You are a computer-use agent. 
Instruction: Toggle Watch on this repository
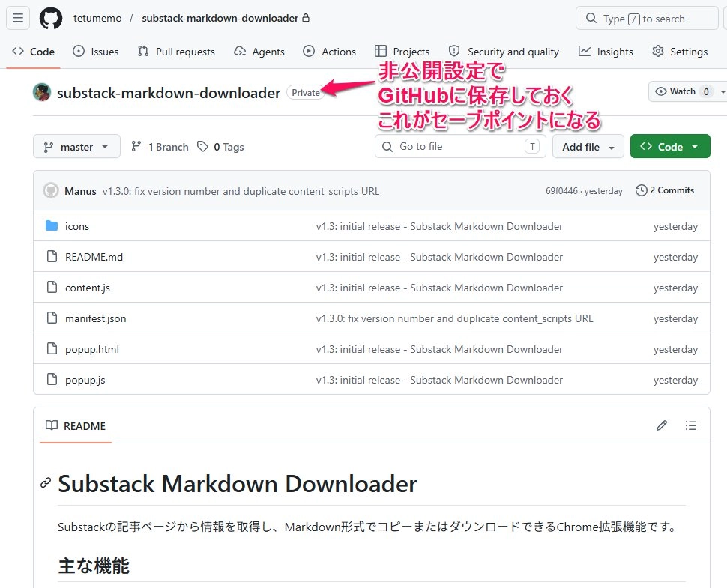682,91
